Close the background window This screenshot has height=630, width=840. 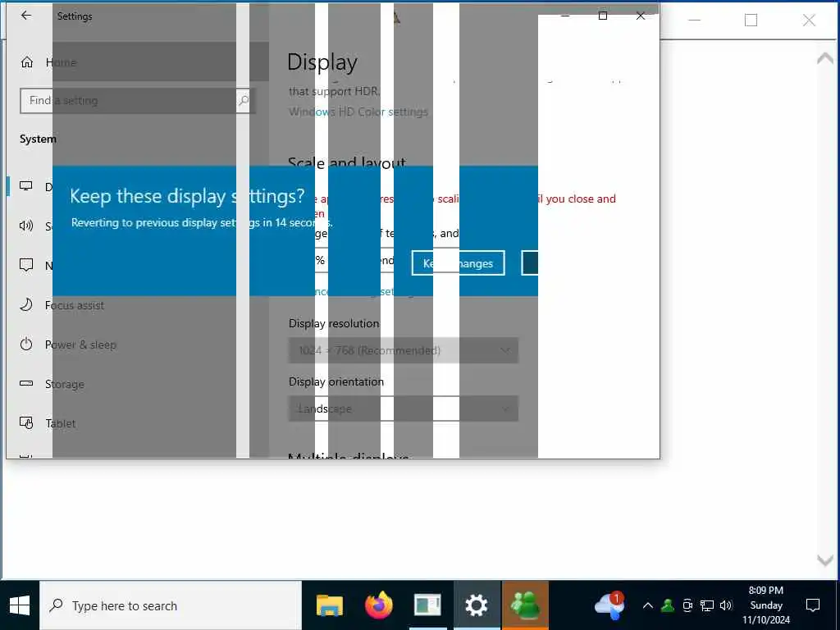coord(809,21)
